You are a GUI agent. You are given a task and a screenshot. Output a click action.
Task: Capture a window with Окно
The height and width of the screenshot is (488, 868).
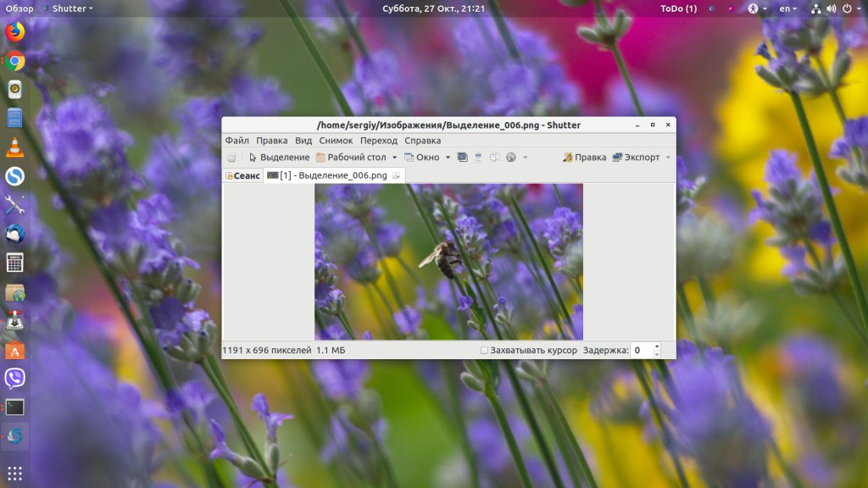point(422,158)
